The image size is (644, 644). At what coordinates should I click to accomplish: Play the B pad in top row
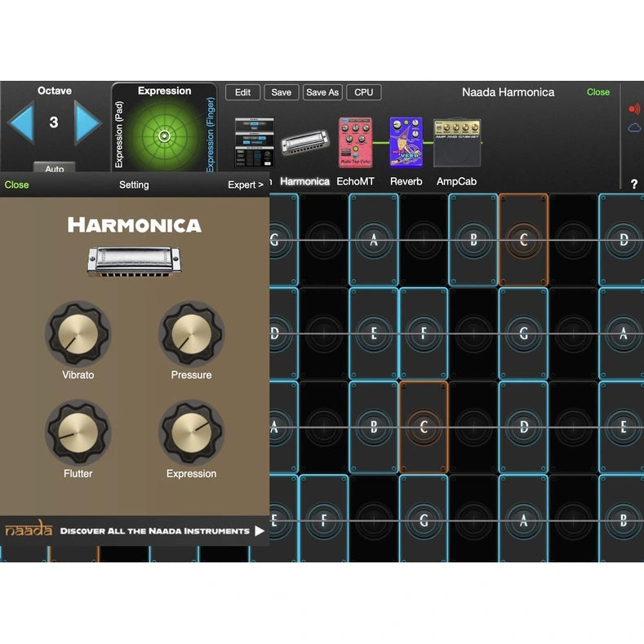473,240
